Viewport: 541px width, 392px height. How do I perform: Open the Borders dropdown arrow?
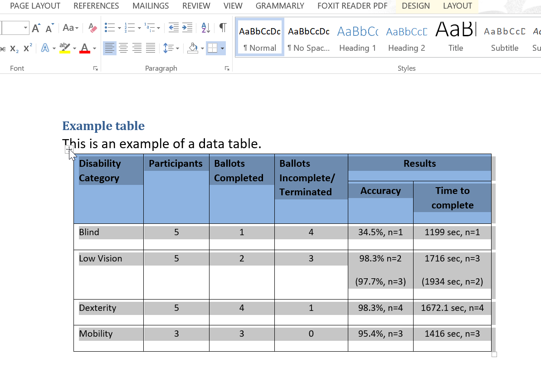pos(222,48)
